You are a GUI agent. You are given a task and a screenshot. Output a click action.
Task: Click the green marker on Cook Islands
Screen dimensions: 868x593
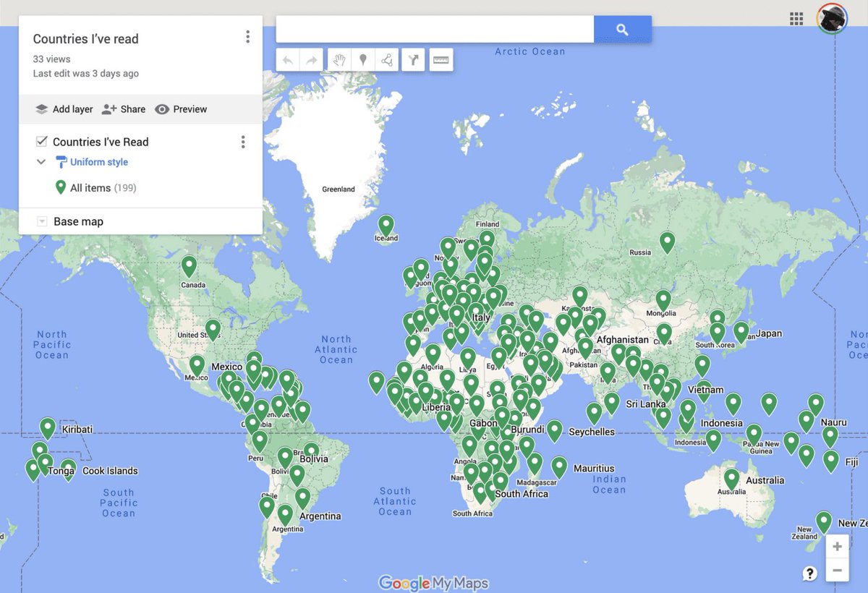pos(68,470)
